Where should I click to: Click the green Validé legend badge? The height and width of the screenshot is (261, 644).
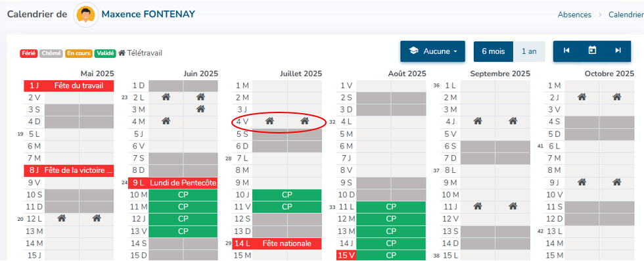coord(104,53)
